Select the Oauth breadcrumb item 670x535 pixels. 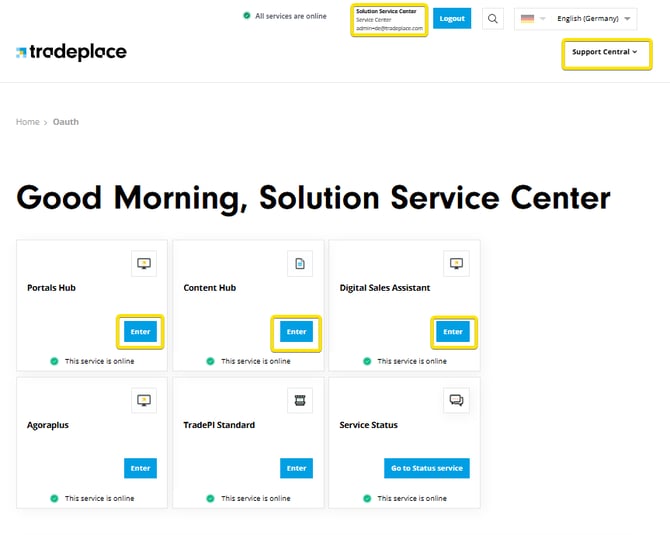(66, 122)
